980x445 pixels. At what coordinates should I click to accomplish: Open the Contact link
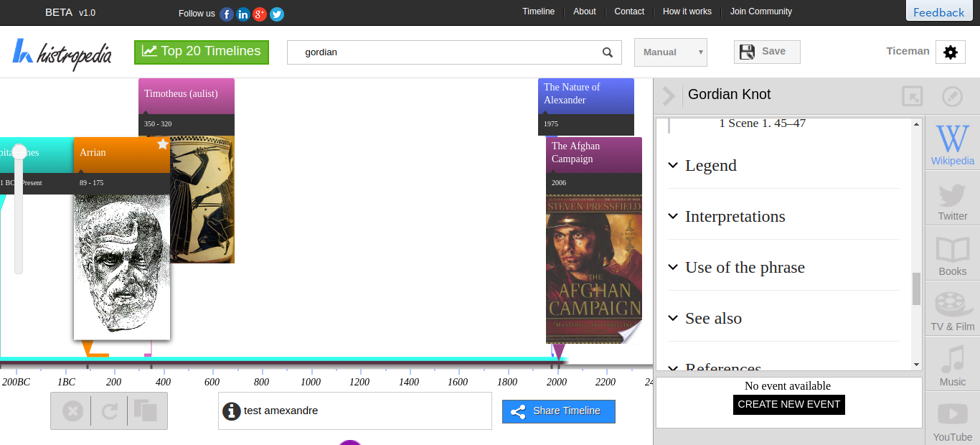coord(629,11)
